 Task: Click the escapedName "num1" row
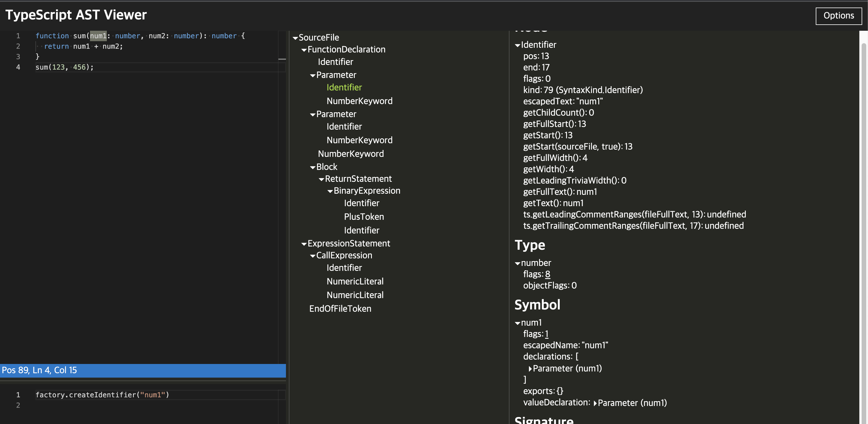[566, 345]
